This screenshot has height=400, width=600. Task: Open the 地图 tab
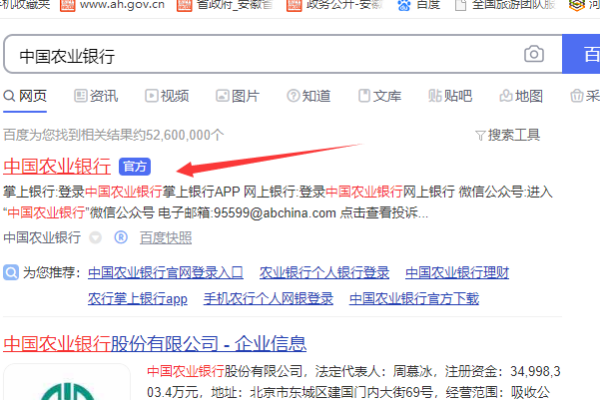521,96
